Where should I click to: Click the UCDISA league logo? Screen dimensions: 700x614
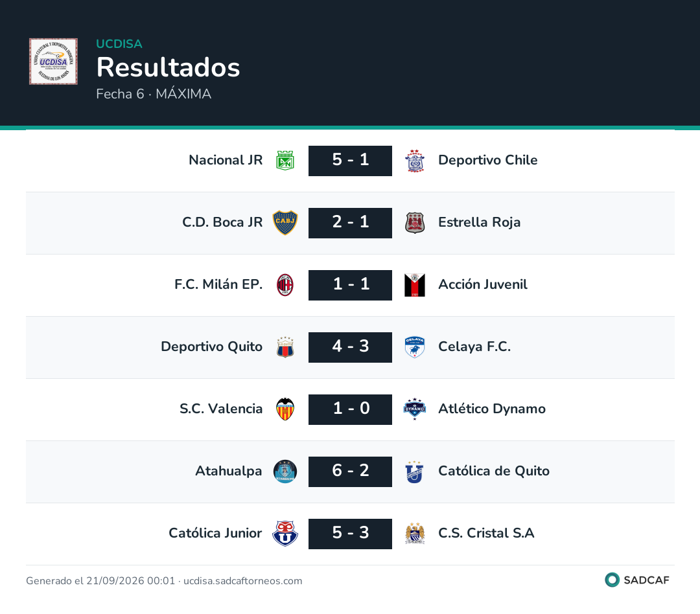tap(54, 62)
